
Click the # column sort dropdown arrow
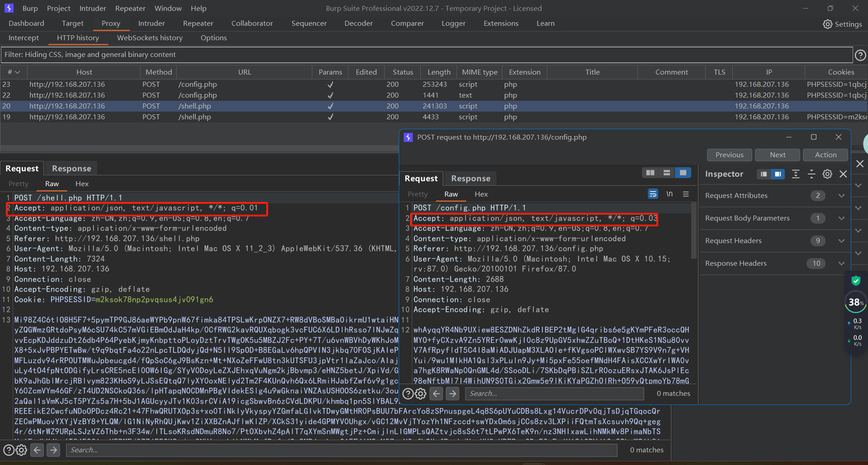click(18, 72)
